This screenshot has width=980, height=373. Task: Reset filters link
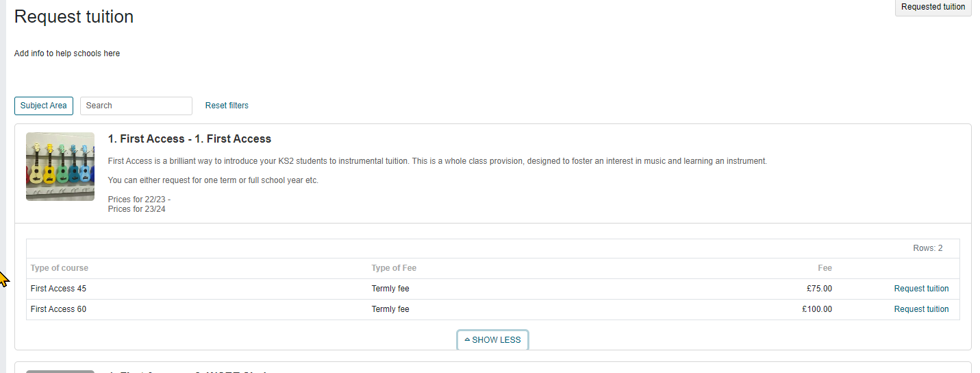pyautogui.click(x=227, y=106)
